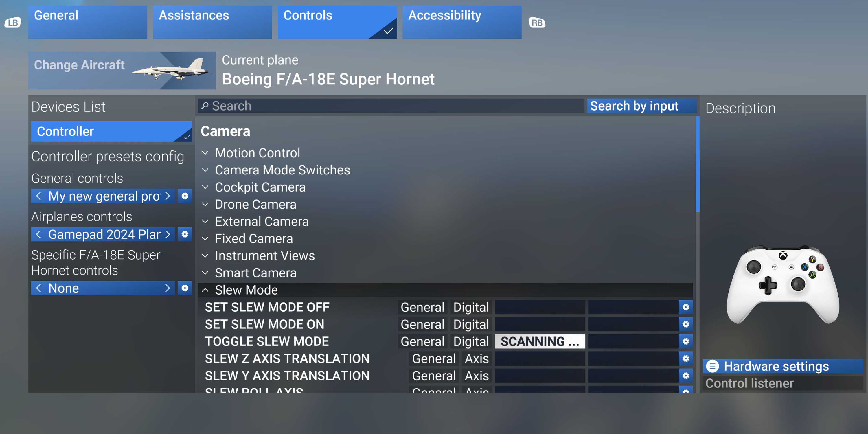Navigate right on 'My new general pro' preset
This screenshot has height=434, width=868.
169,196
